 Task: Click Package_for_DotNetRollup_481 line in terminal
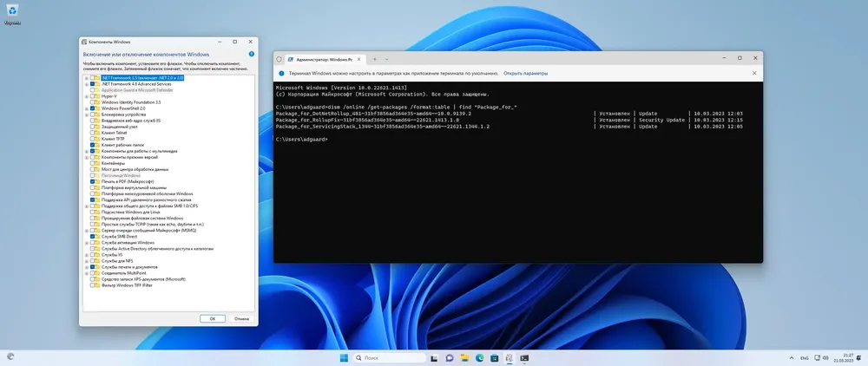373,113
